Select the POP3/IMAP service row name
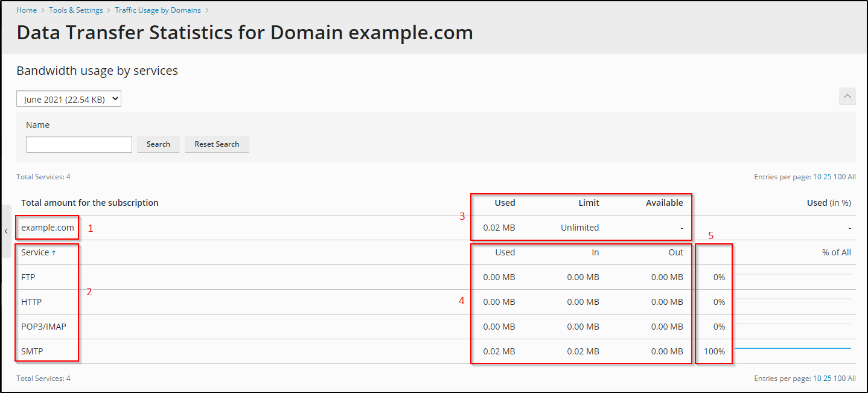This screenshot has width=868, height=393. point(43,327)
